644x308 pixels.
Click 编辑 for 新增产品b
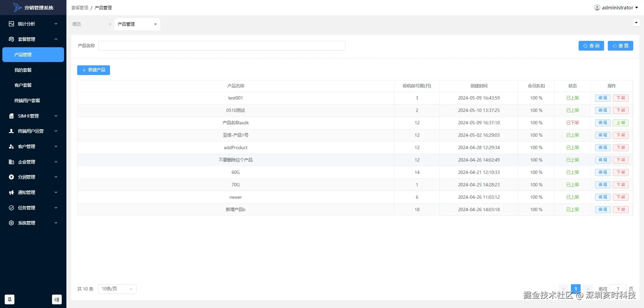[x=603, y=209]
